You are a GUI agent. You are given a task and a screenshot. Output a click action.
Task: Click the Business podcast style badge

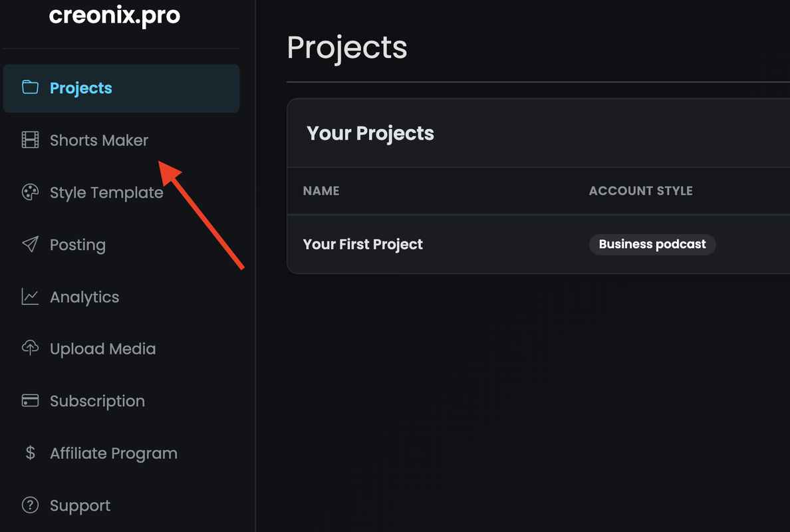click(x=652, y=244)
